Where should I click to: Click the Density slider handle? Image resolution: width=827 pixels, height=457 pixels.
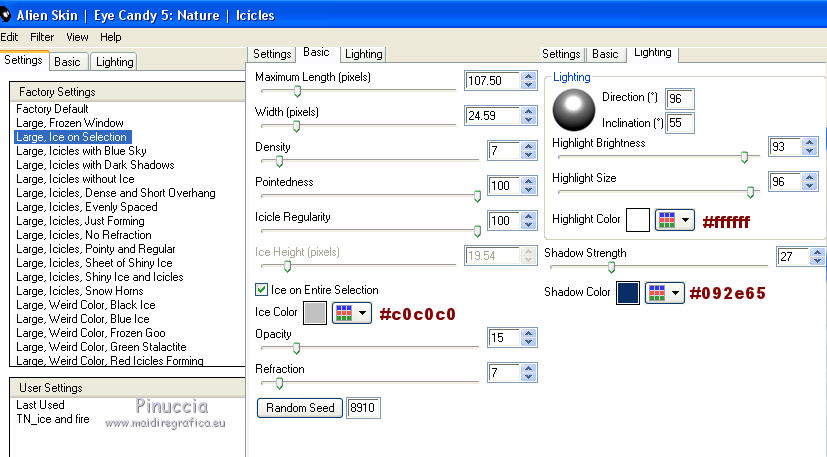coord(280,161)
